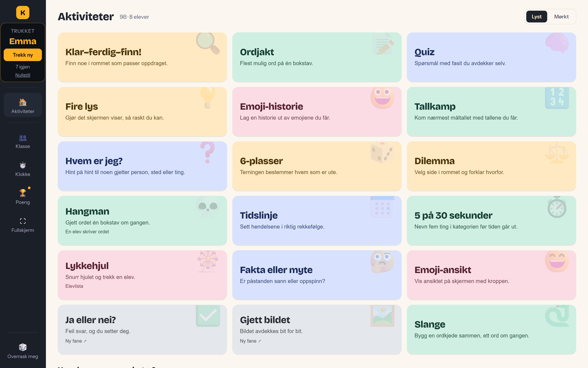Click the 9B · 8 elever class label
Screen dimensions: 588x368
[x=134, y=17]
